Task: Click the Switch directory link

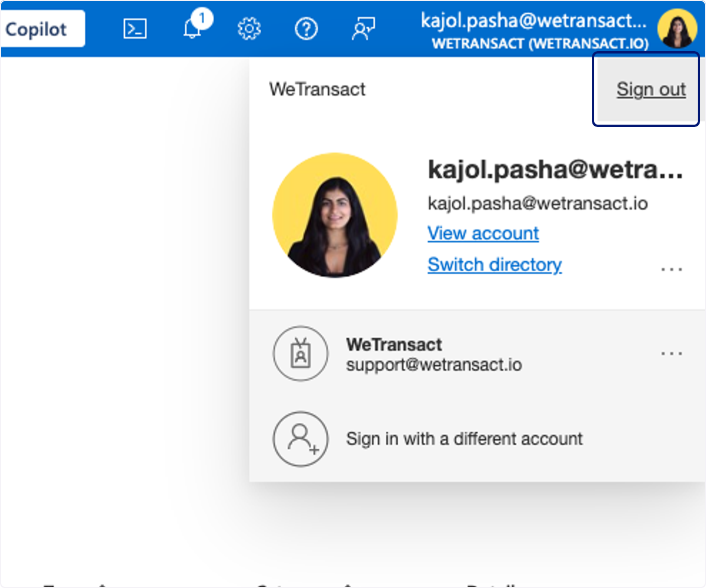Action: pyautogui.click(x=494, y=265)
